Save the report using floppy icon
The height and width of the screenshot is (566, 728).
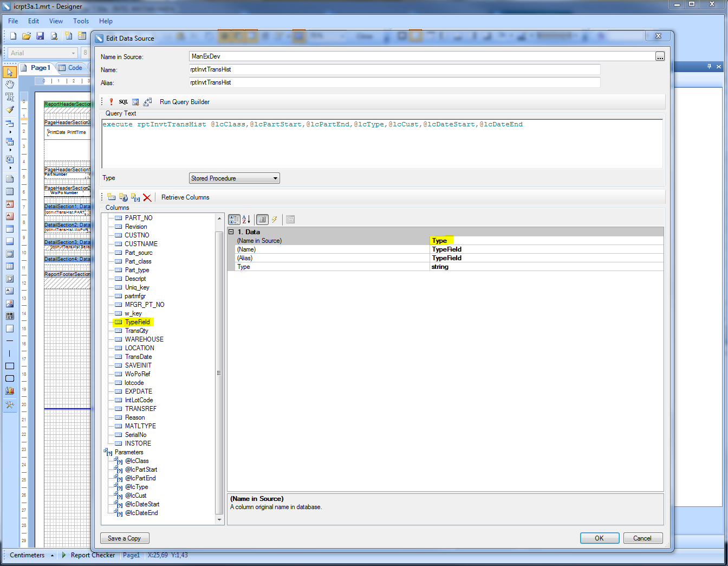coord(40,36)
